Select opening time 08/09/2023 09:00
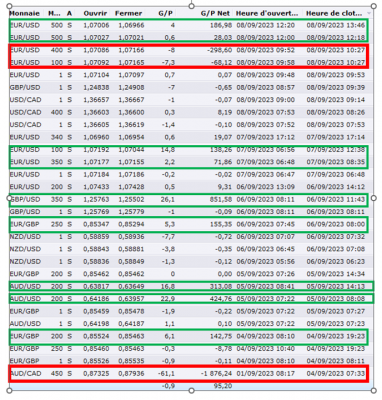 (x=266, y=100)
